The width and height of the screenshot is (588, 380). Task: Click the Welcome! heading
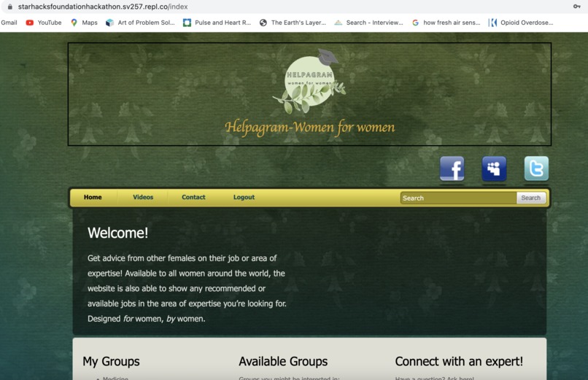[117, 233]
